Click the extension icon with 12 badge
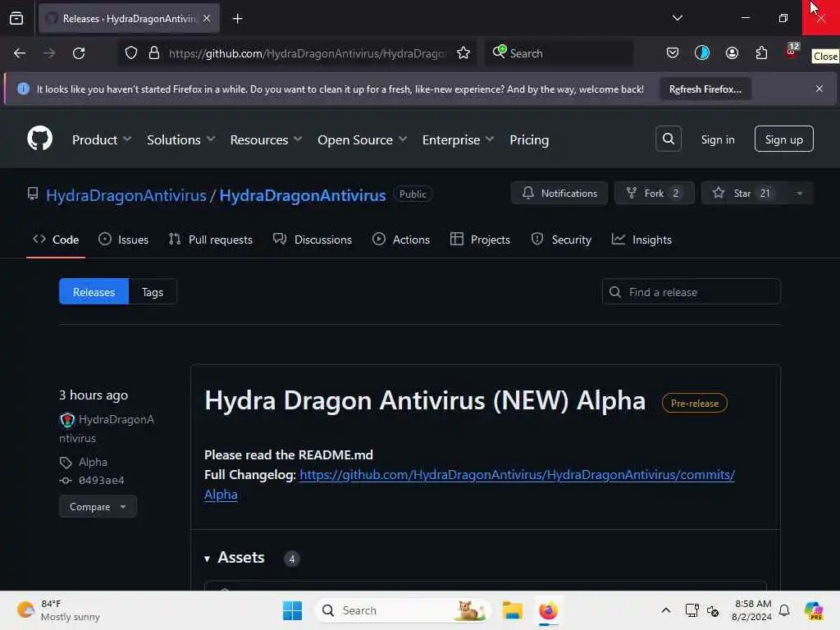 click(x=792, y=52)
